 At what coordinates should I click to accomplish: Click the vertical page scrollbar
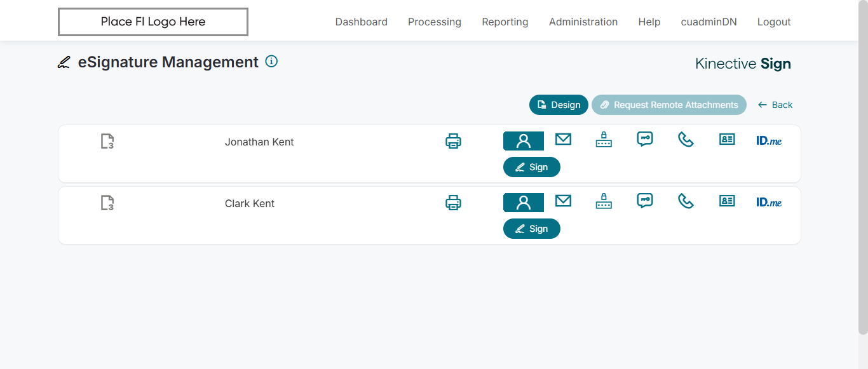[863, 166]
